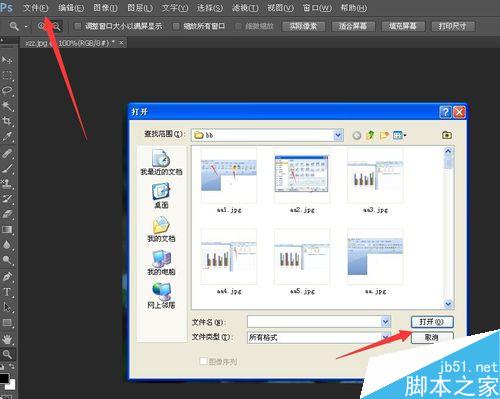Image resolution: width=500 pixels, height=399 pixels.
Task: Click the 文件名 input field
Action: tap(314, 322)
